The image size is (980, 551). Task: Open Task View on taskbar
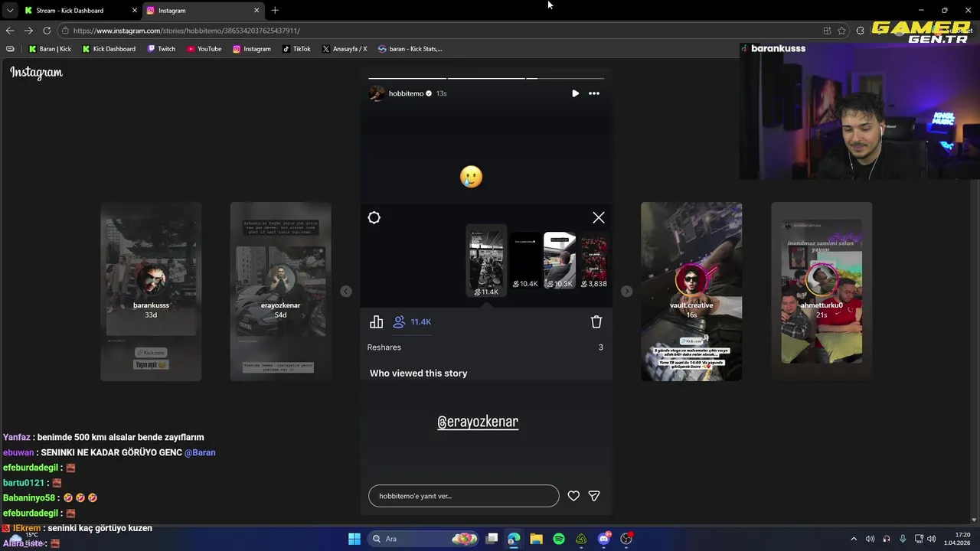492,539
